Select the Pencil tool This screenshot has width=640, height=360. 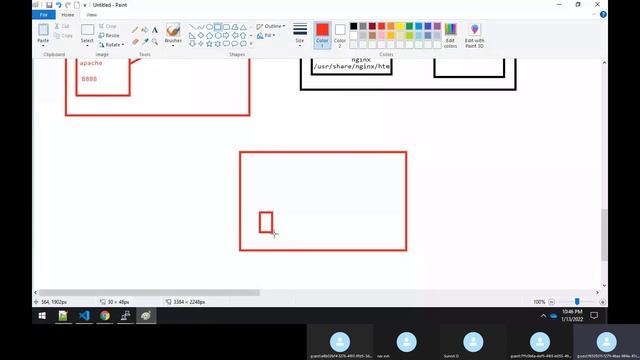pyautogui.click(x=135, y=30)
